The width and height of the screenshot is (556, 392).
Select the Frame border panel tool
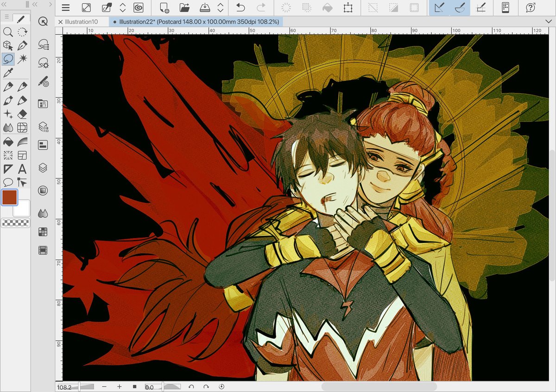pos(22,155)
